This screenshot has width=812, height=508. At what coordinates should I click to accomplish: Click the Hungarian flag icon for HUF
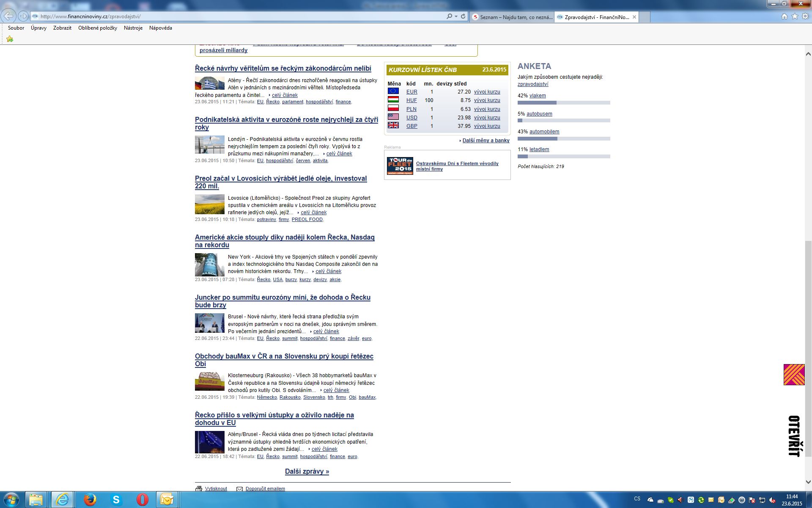tap(393, 100)
